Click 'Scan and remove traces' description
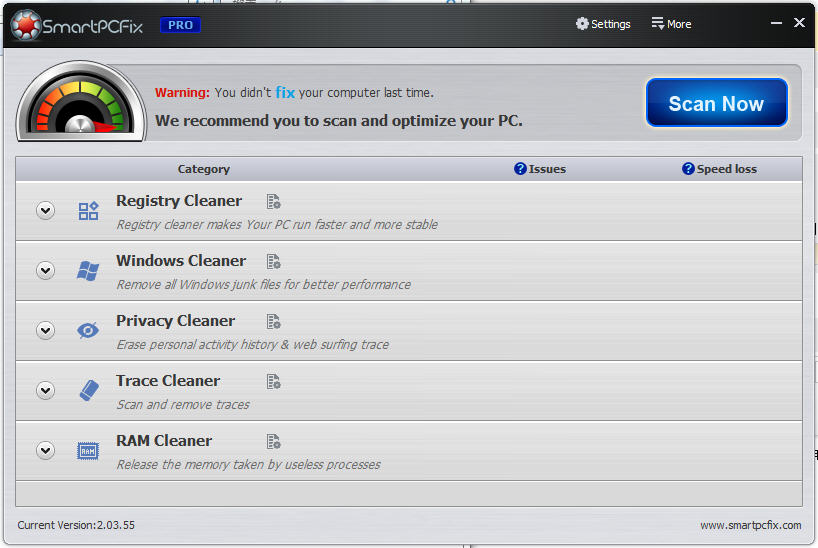Screen dimensions: 818x548 coord(183,404)
